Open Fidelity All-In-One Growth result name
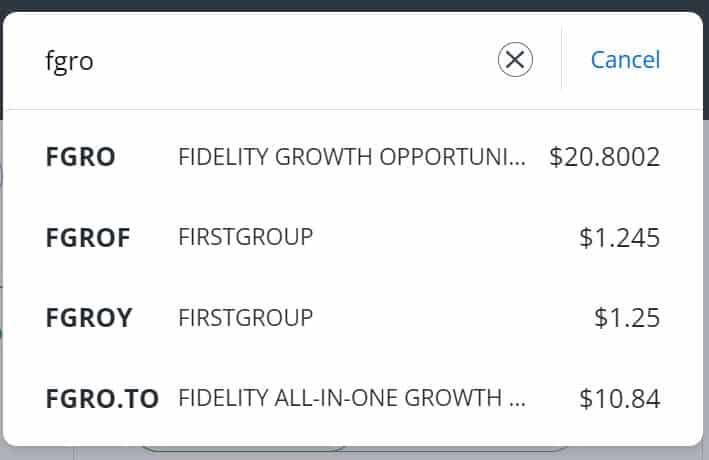709x460 pixels. (x=352, y=398)
